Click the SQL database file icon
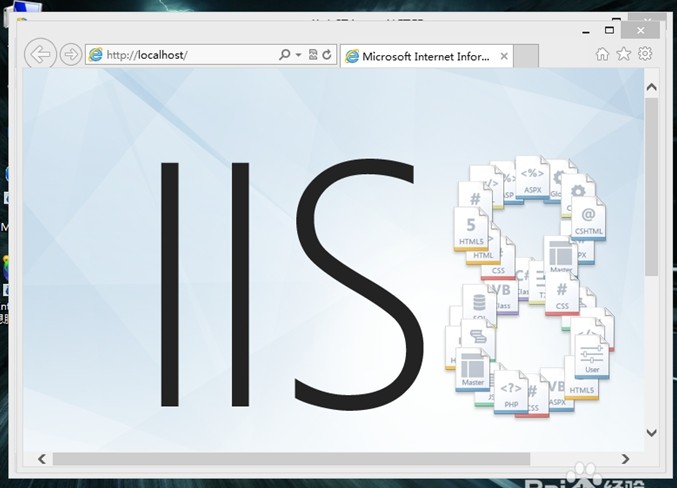Screen dimensions: 677x488 479,304
